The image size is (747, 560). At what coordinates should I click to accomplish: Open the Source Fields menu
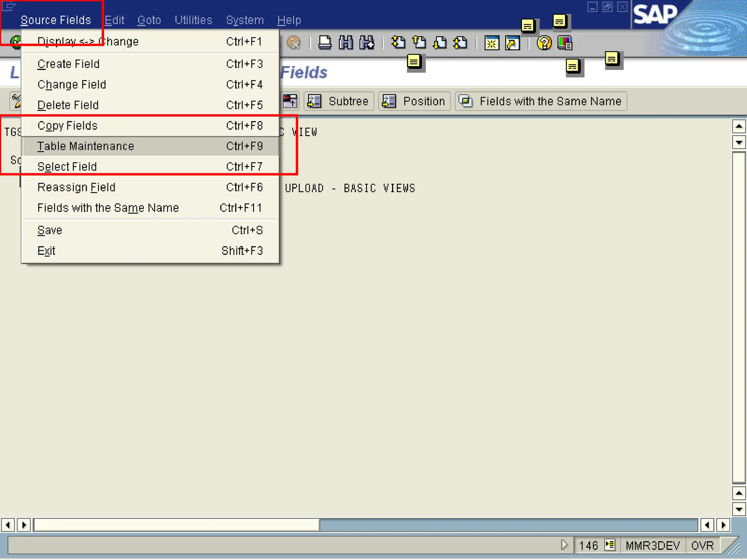(x=55, y=20)
